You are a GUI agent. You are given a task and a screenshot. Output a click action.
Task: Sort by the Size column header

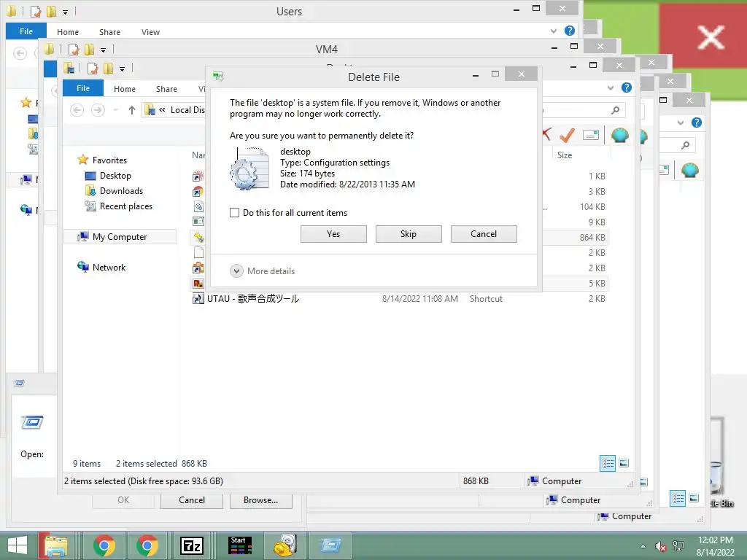click(565, 155)
